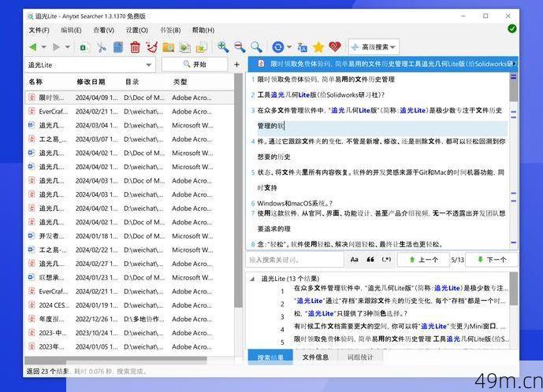Open the back arrow history dropdown
543x392 pixels.
[44, 46]
